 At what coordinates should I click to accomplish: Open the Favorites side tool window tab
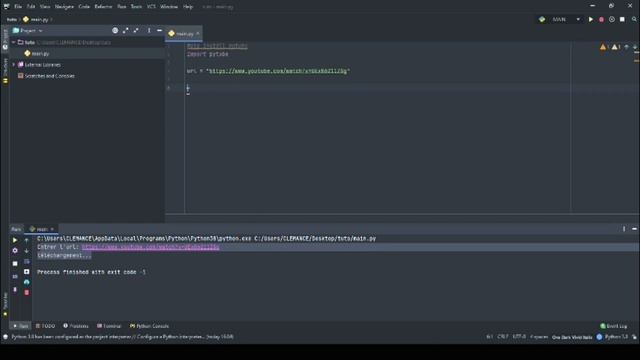tap(5, 304)
